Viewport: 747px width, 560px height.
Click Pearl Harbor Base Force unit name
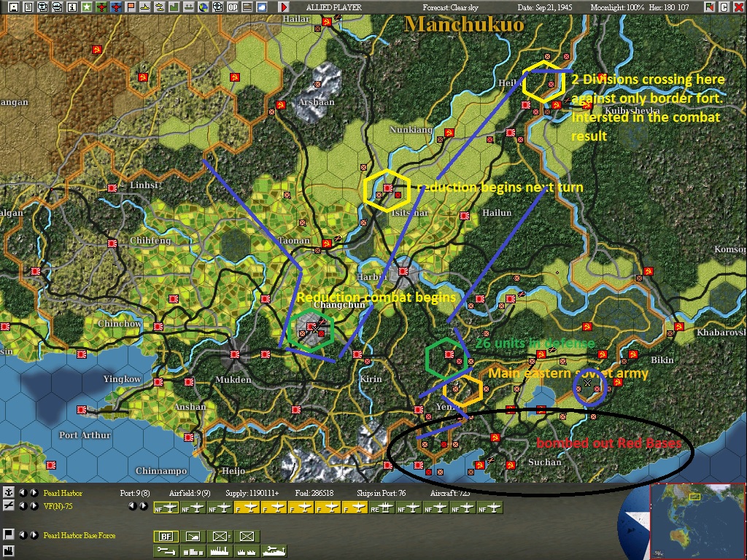click(x=80, y=536)
